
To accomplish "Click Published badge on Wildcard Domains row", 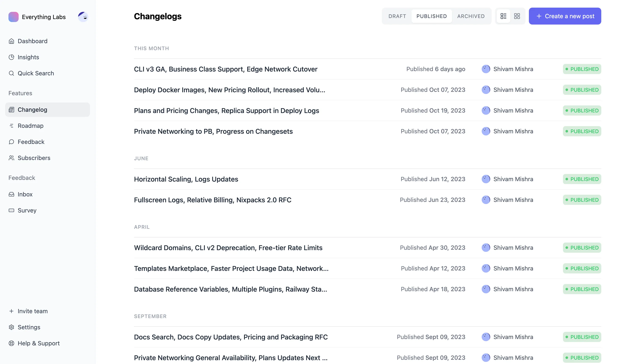I will [x=582, y=248].
